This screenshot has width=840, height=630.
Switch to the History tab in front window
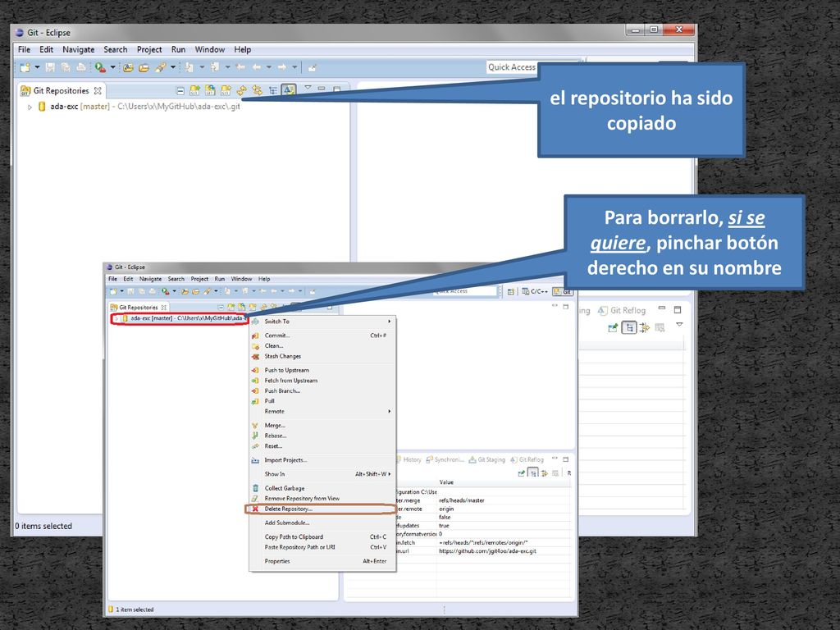[409, 459]
